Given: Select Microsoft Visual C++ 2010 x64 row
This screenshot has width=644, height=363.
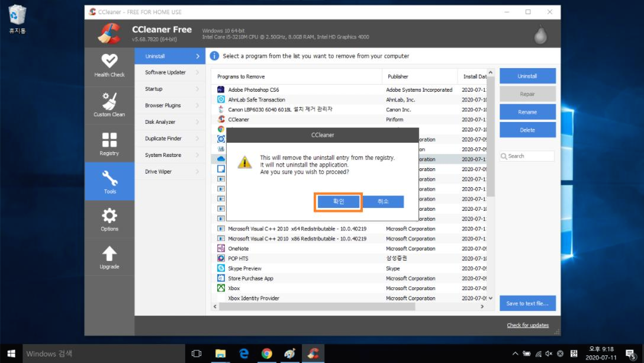Looking at the screenshot, I should tap(349, 229).
